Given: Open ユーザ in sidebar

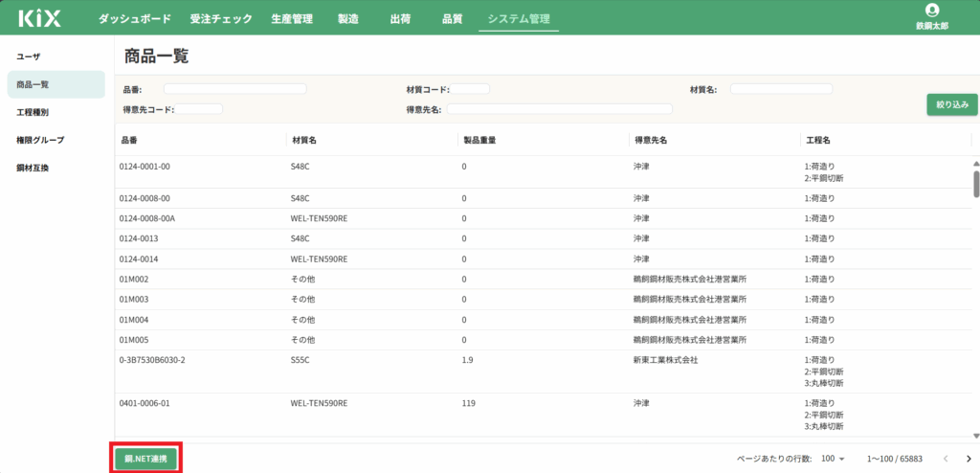Looking at the screenshot, I should (56, 56).
